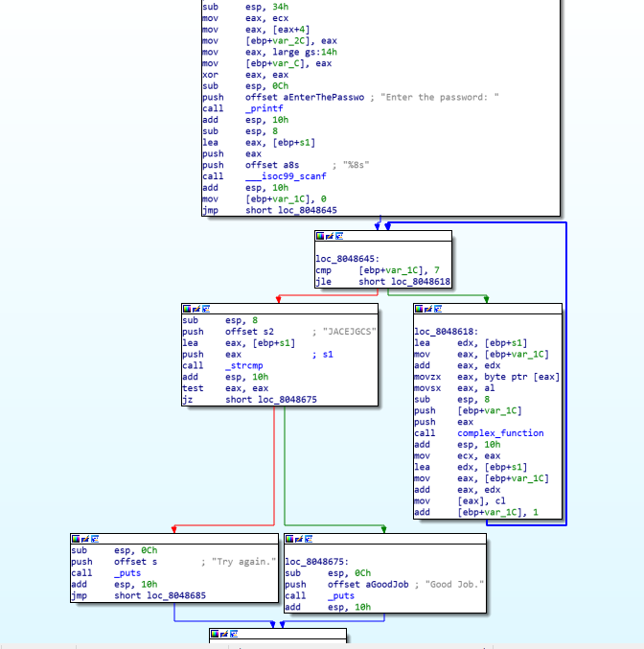This screenshot has height=649, width=644.
Task: Click the pencil icon on the _strcmp block header
Action: 196,309
